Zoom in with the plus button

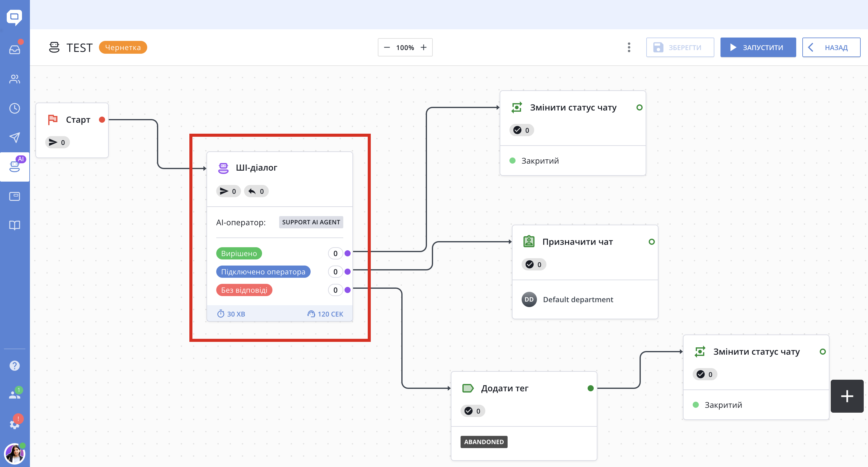pyautogui.click(x=424, y=48)
